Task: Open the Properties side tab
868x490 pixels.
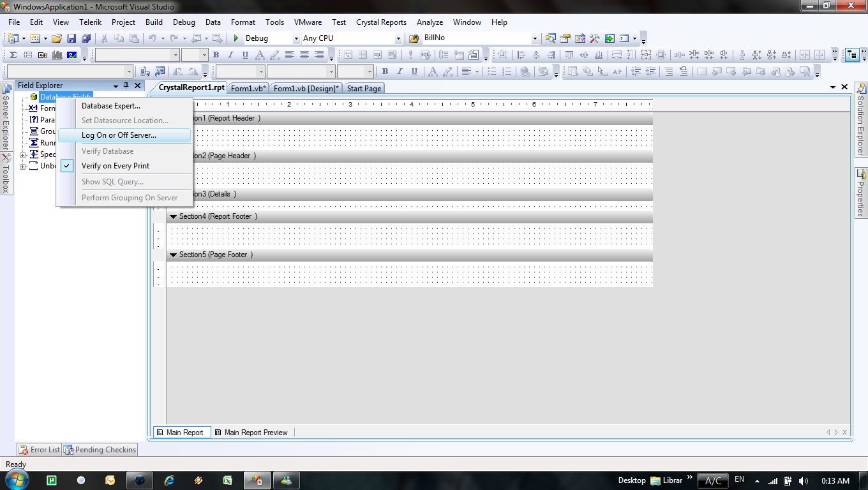Action: 861,193
